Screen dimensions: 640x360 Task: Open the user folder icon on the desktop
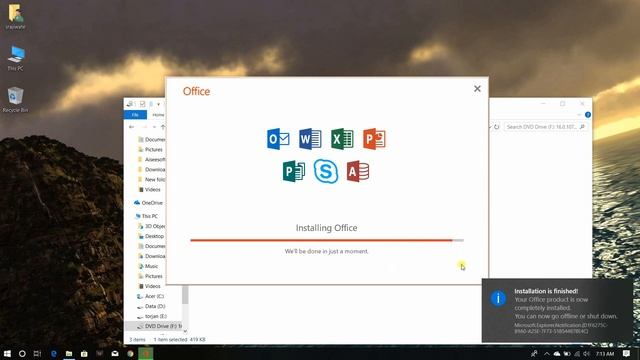(16, 17)
